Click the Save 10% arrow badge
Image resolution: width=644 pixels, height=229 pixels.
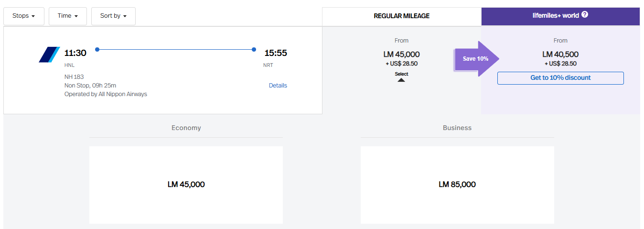coord(476,59)
